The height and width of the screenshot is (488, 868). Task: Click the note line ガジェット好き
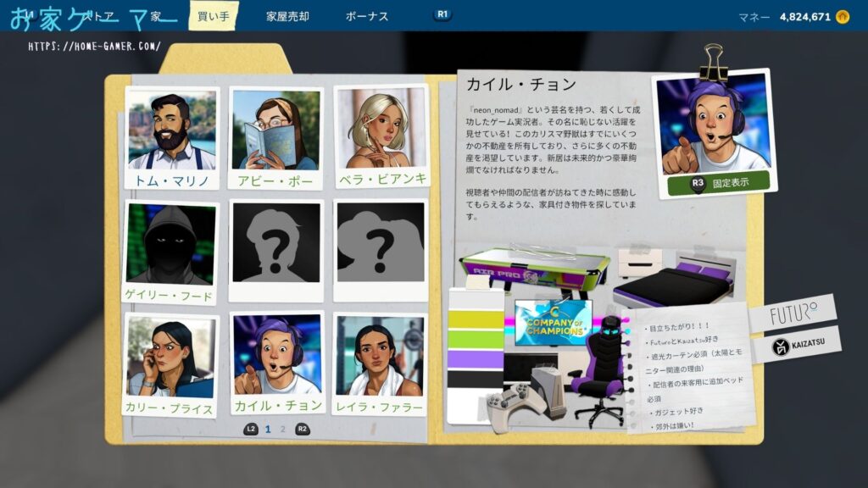pos(676,412)
